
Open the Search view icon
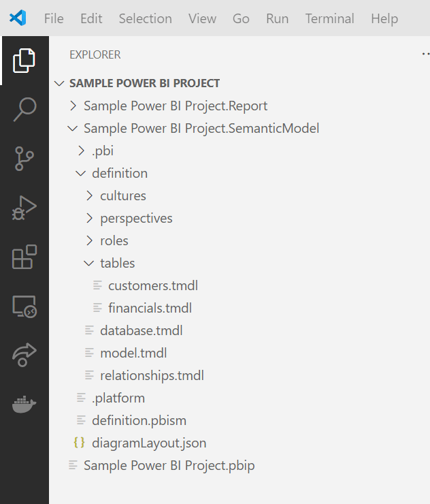tap(24, 110)
